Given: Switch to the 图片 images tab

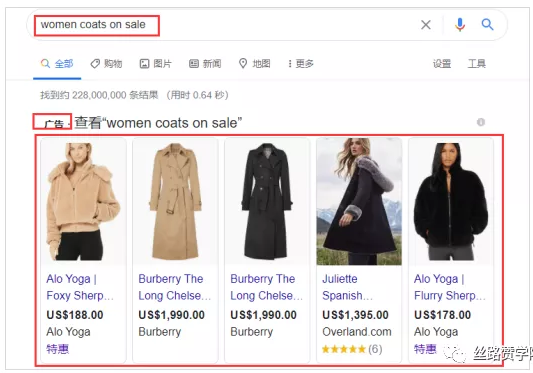Looking at the screenshot, I should [156, 64].
